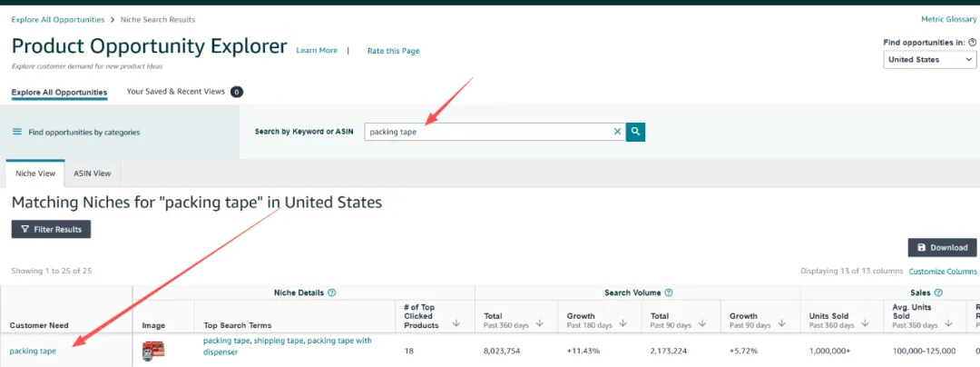Open Filter Results options

pyautogui.click(x=51, y=229)
